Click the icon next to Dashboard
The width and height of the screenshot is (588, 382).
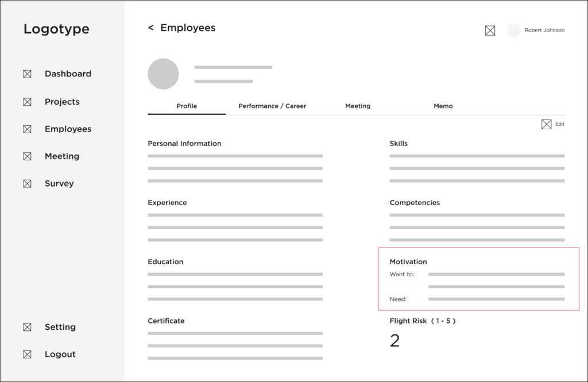click(27, 74)
